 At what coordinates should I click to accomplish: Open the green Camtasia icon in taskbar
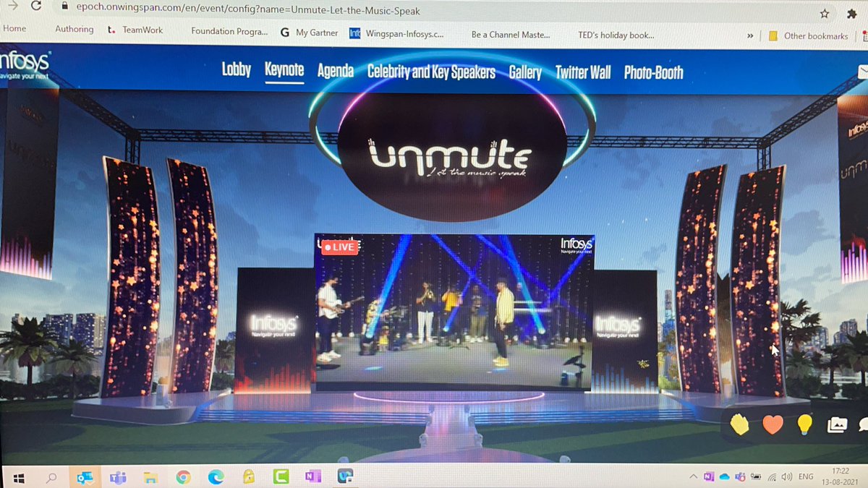(281, 476)
